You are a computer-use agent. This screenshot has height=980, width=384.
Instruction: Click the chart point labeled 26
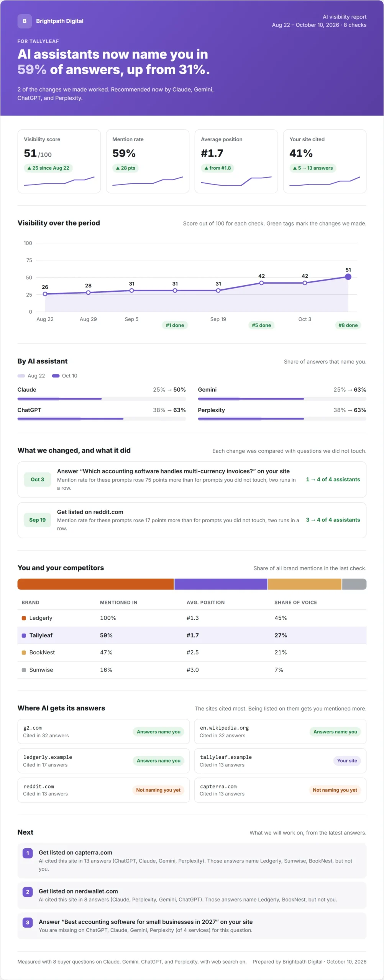pyautogui.click(x=45, y=294)
